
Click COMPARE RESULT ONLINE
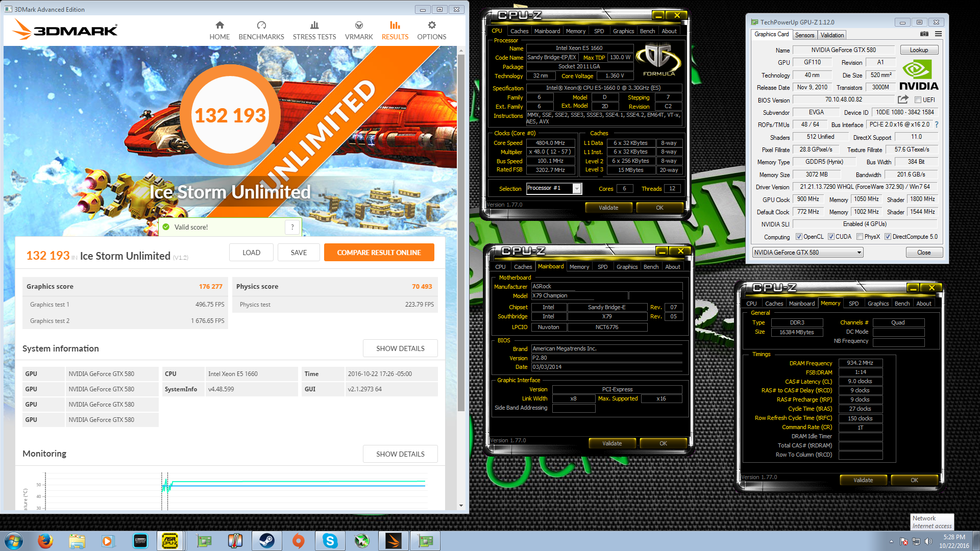pyautogui.click(x=379, y=253)
